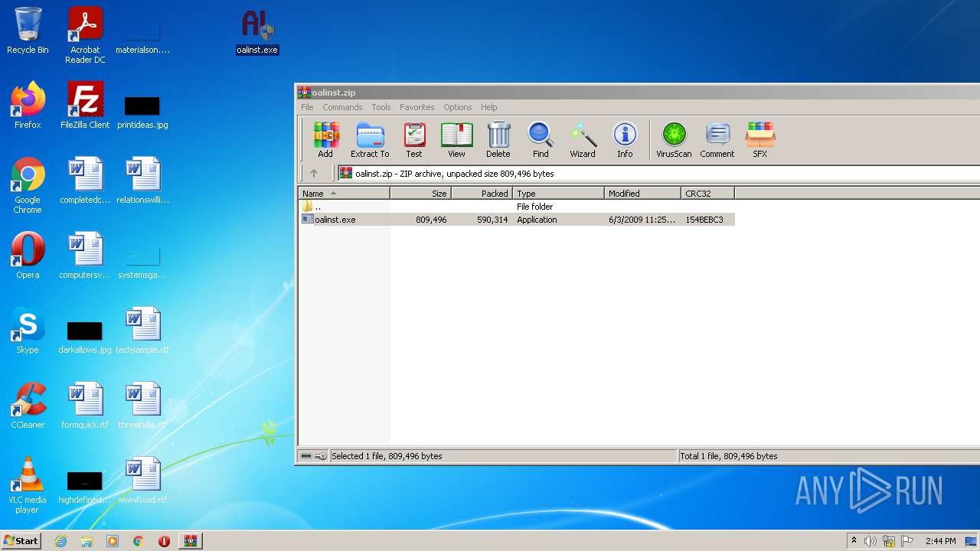Click the Find magnifier icon
Image resolution: width=980 pixels, height=551 pixels.
[541, 139]
